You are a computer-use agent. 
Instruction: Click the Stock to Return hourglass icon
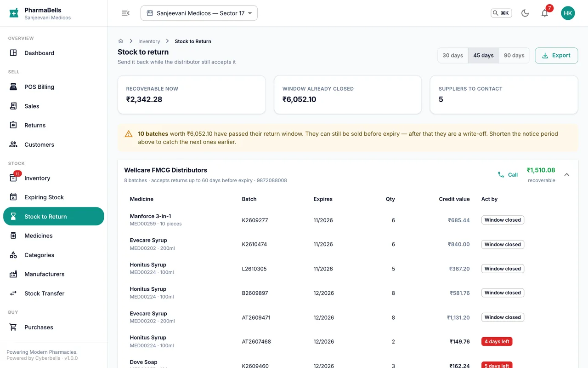point(13,216)
